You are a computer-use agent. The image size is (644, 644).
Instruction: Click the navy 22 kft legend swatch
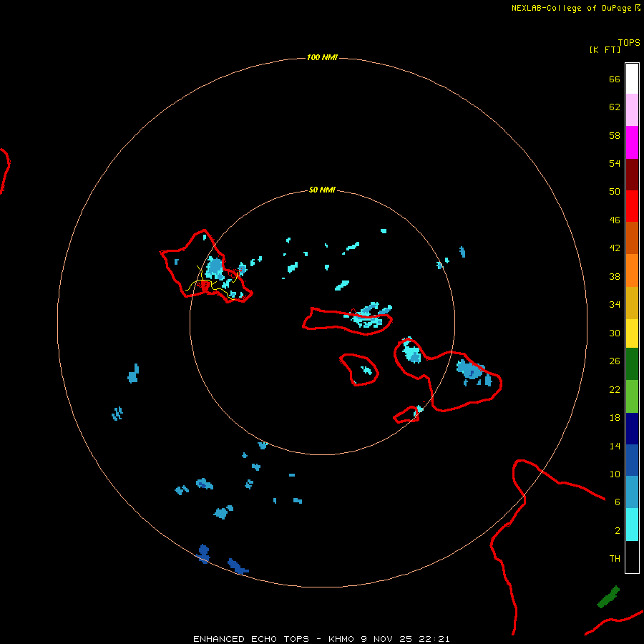(x=632, y=429)
